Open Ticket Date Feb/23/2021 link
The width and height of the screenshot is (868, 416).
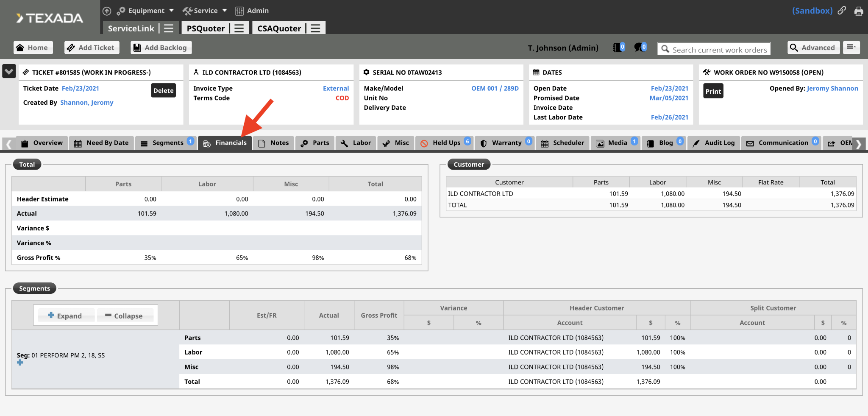[x=81, y=88]
